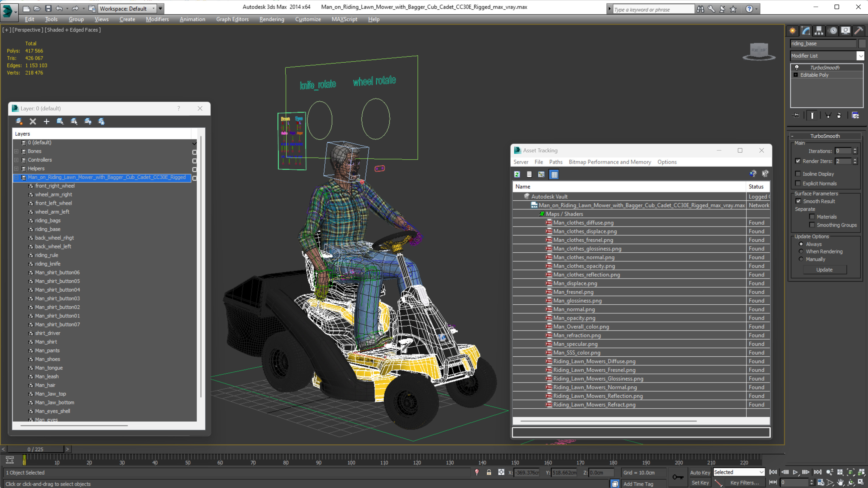Click the Set Keys key icon

(x=678, y=477)
